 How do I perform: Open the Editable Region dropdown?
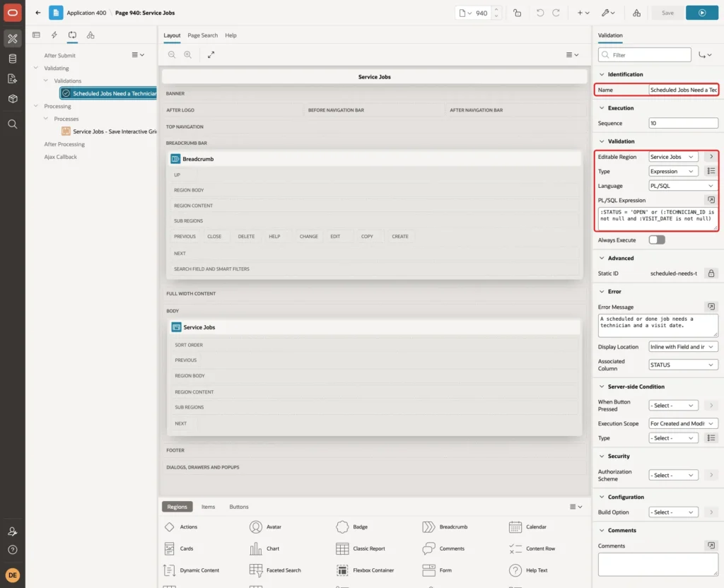(673, 157)
